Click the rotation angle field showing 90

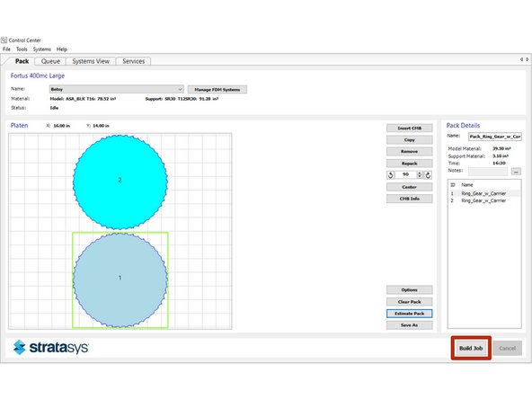point(406,174)
